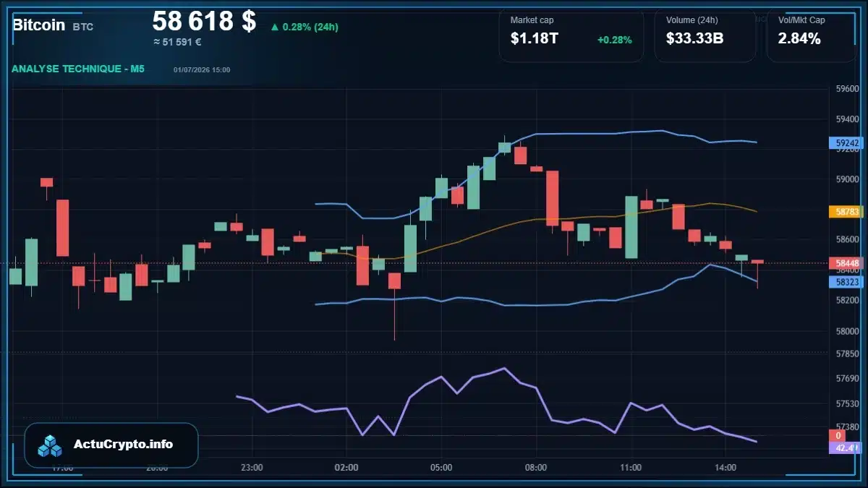Click the red 0 indicator tag
This screenshot has height=488, width=868.
click(x=838, y=436)
